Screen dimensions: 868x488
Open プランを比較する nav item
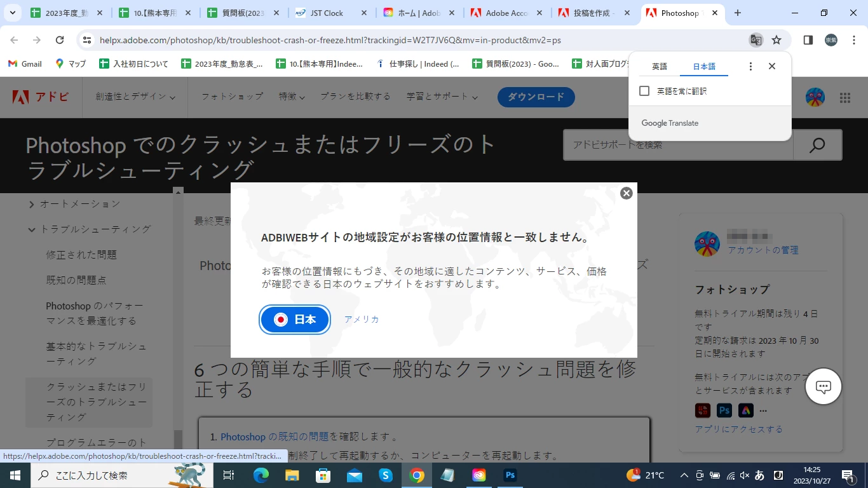click(355, 97)
